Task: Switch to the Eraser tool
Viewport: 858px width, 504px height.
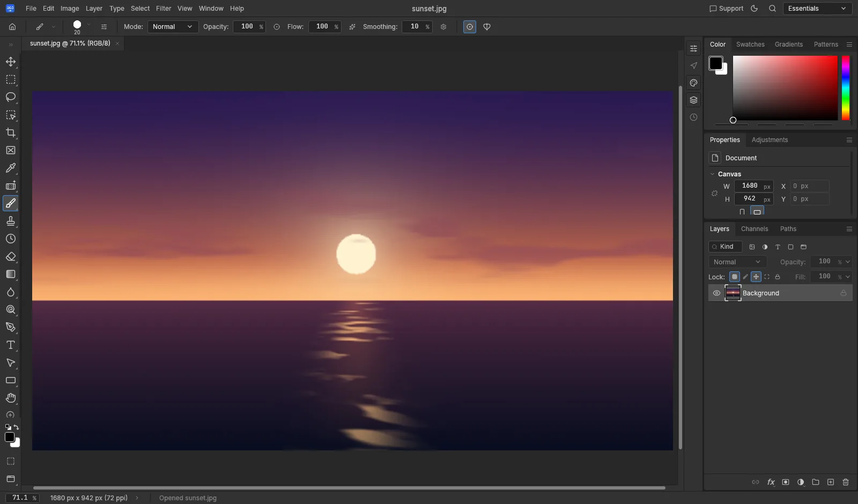Action: pos(11,256)
